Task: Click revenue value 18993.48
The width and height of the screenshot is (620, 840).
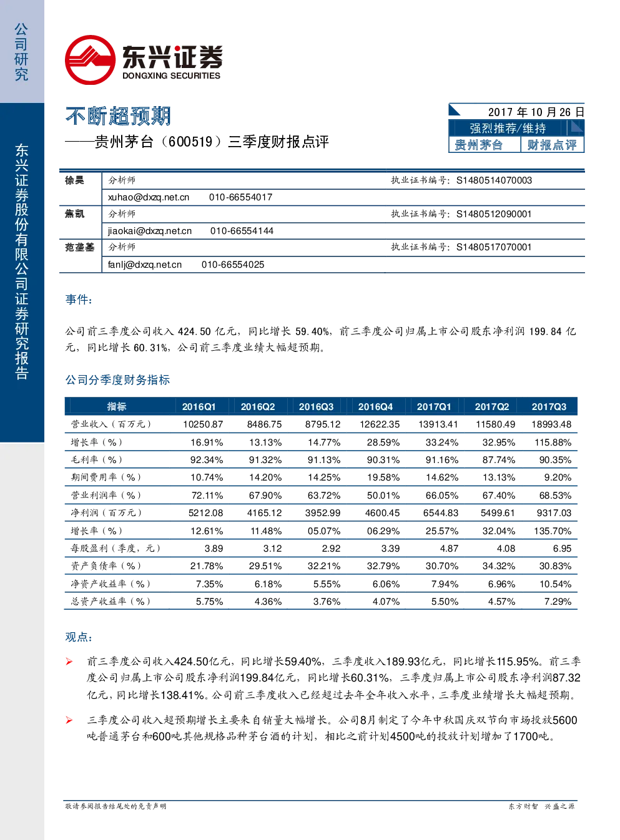Action: click(551, 424)
